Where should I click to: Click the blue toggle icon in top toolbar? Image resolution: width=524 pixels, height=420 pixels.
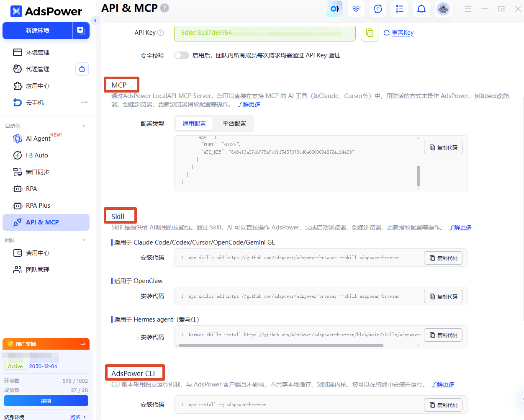click(334, 9)
